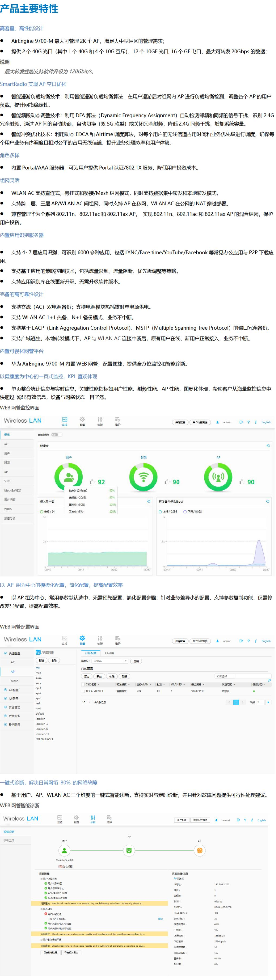Collapse the 用户上线失败 diagnosis group
This screenshot has width=276, height=980.
point(41,879)
